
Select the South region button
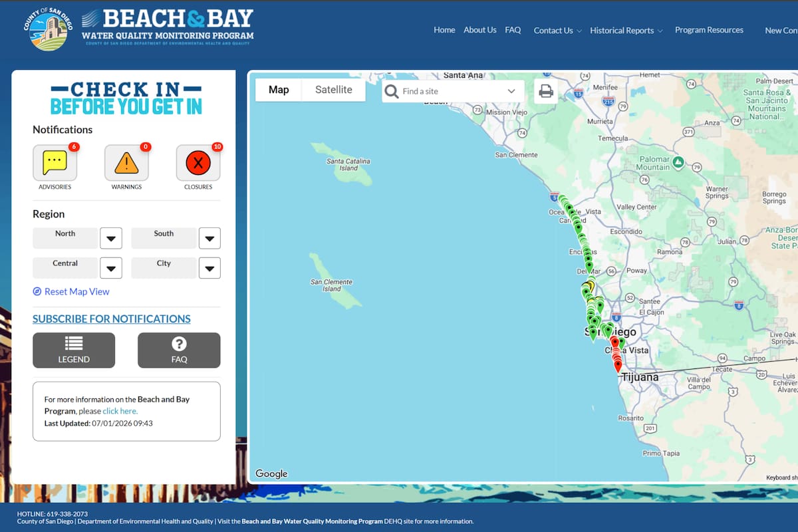pos(164,238)
